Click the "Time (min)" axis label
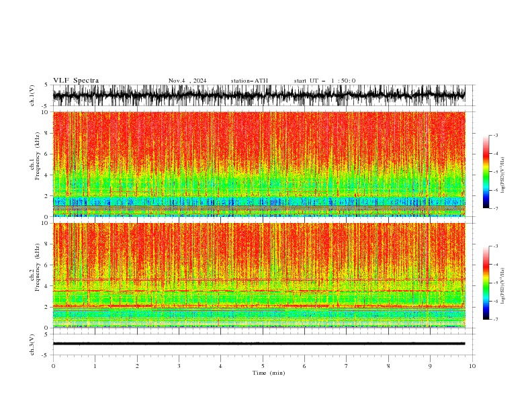 point(269,373)
